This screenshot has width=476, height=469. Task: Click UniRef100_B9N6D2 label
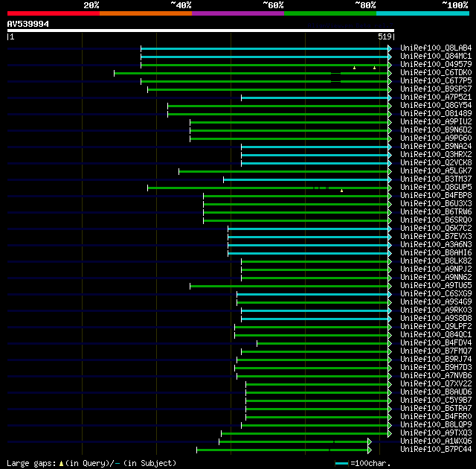tap(436, 130)
